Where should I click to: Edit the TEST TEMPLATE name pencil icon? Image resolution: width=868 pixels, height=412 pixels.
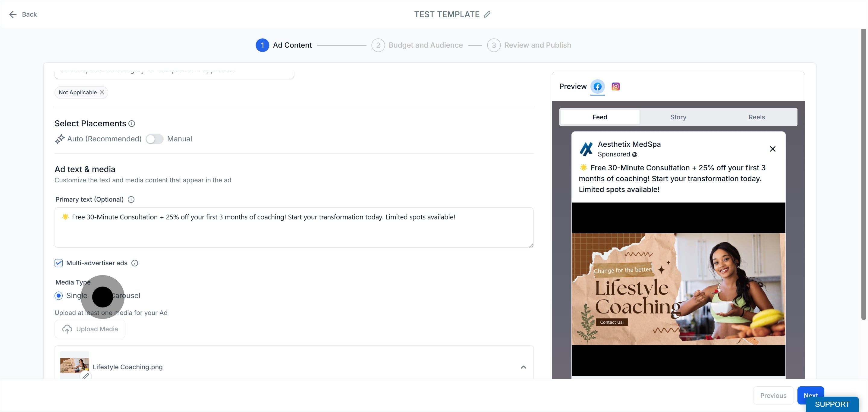click(487, 14)
